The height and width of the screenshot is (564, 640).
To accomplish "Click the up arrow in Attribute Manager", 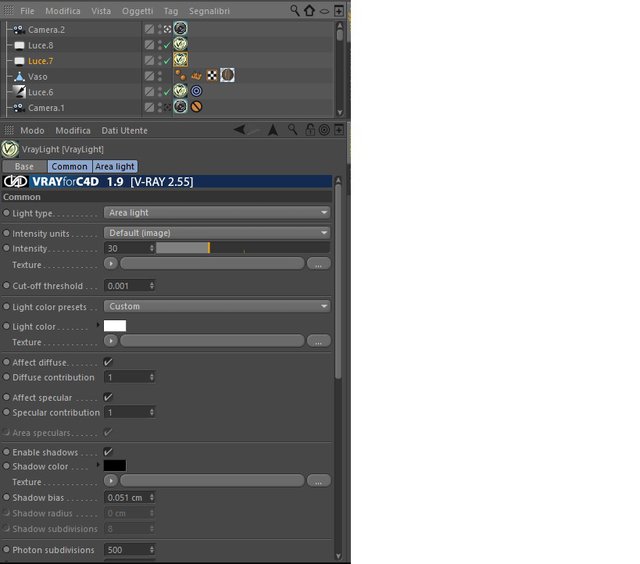I will (x=273, y=130).
